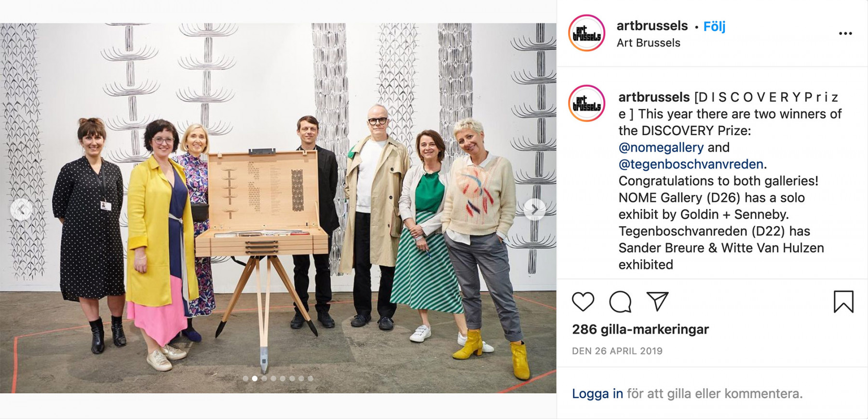This screenshot has height=419, width=868.
Task: Open the @nomegallery mention link
Action: click(x=661, y=148)
